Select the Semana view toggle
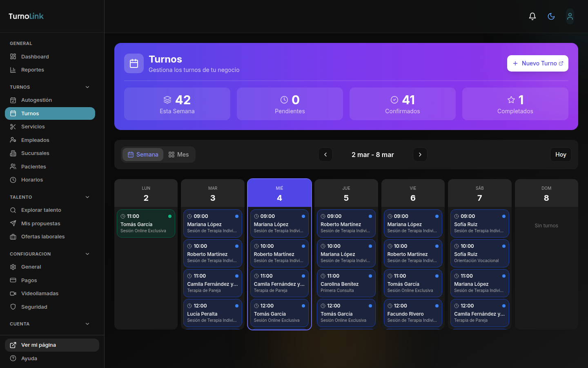 (143, 155)
